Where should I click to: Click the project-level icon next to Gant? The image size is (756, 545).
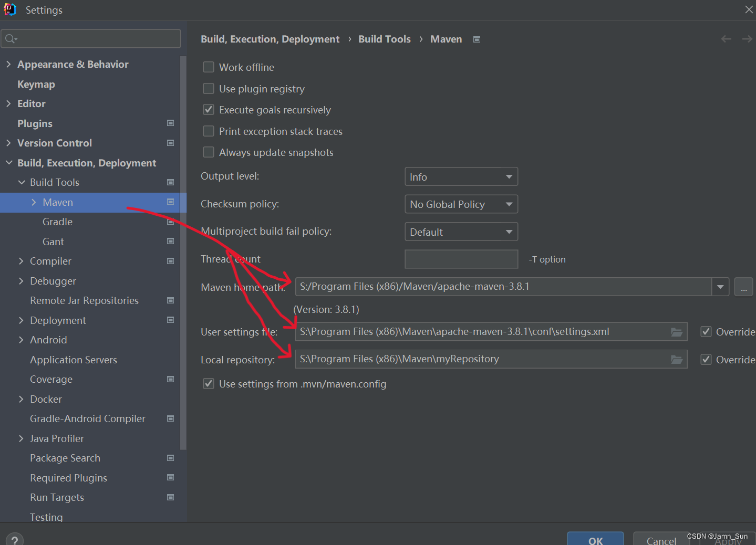click(x=170, y=241)
